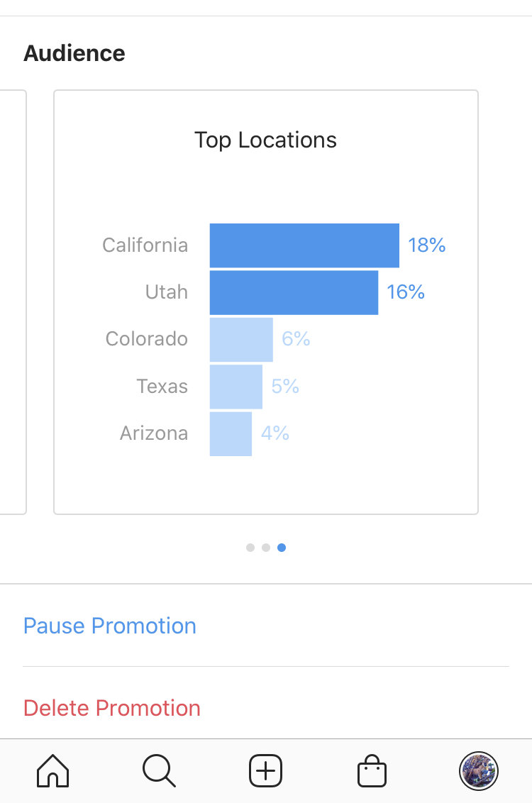This screenshot has height=803, width=532.
Task: Tap the new post plus icon
Action: [x=265, y=770]
